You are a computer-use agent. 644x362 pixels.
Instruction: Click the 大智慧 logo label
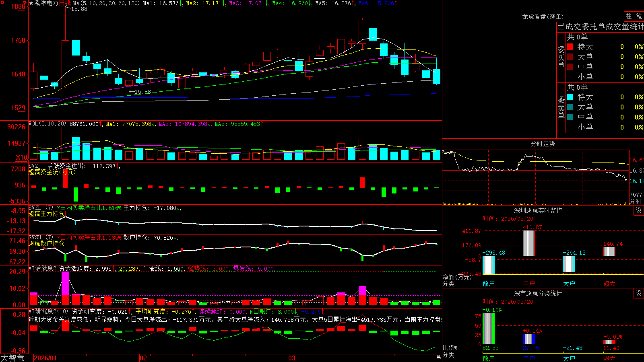tap(12, 358)
